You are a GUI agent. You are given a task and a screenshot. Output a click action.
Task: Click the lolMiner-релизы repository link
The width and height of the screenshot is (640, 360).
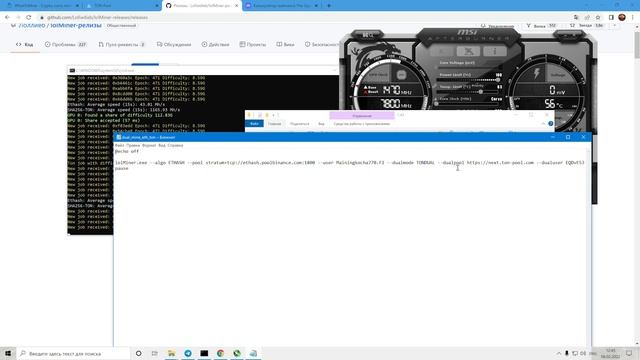pyautogui.click(x=76, y=26)
